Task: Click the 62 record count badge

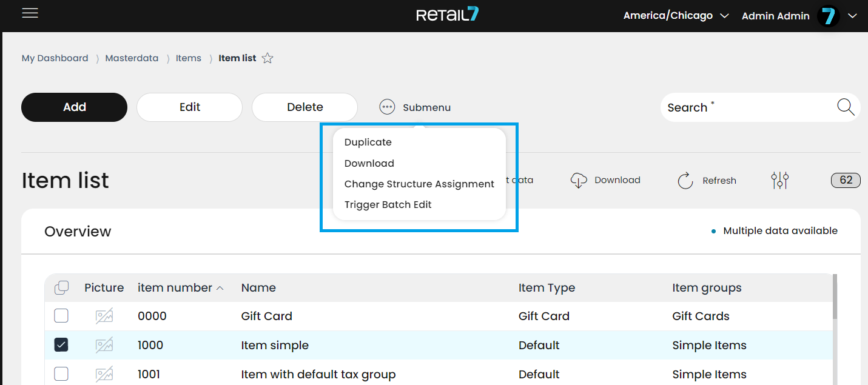Action: coord(846,180)
